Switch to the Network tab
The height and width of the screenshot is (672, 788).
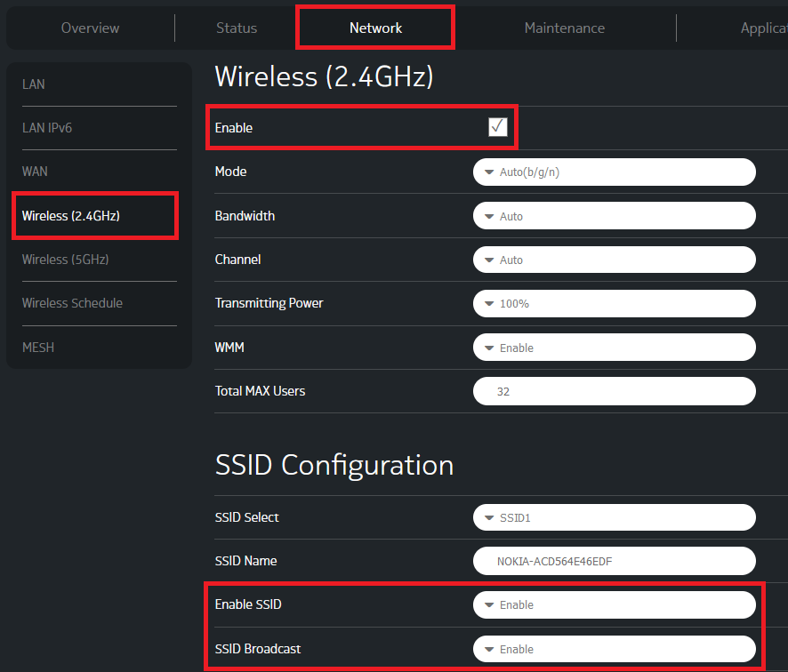coord(374,28)
